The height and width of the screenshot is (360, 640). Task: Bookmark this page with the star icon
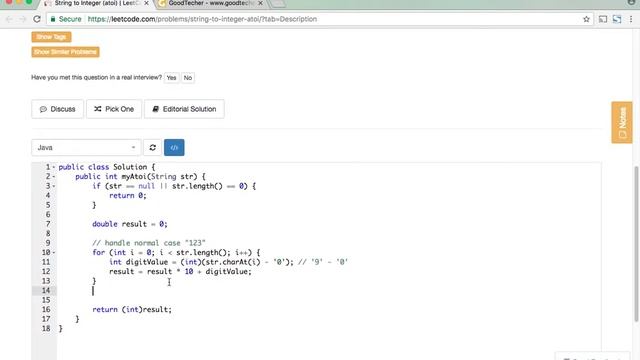(586, 19)
